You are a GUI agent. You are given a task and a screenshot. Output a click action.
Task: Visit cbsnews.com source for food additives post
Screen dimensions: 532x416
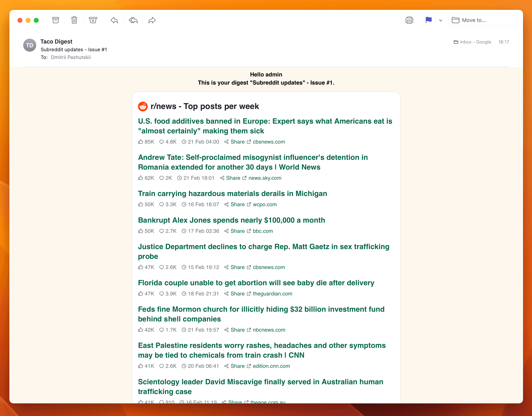pyautogui.click(x=269, y=142)
